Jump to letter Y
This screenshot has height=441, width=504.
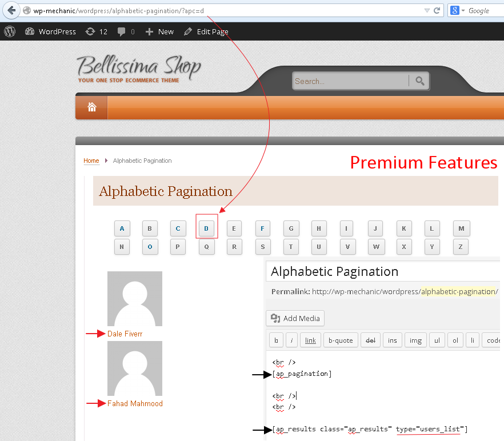pos(432,247)
